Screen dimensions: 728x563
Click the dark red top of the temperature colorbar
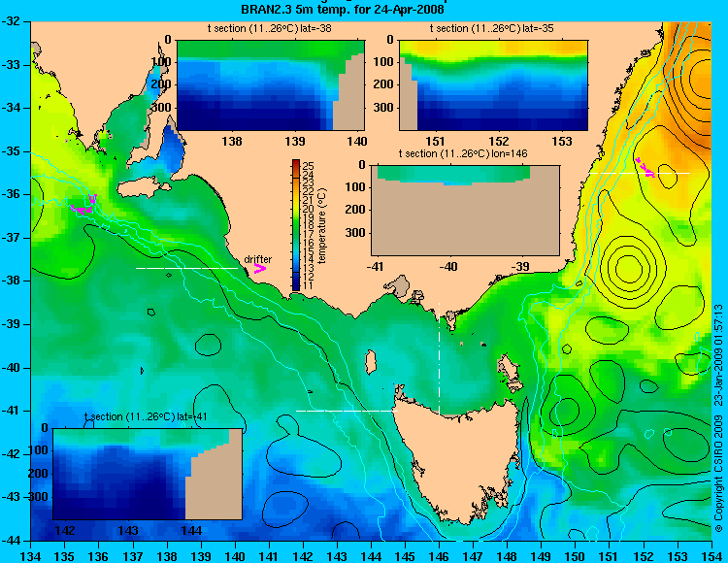click(x=296, y=162)
